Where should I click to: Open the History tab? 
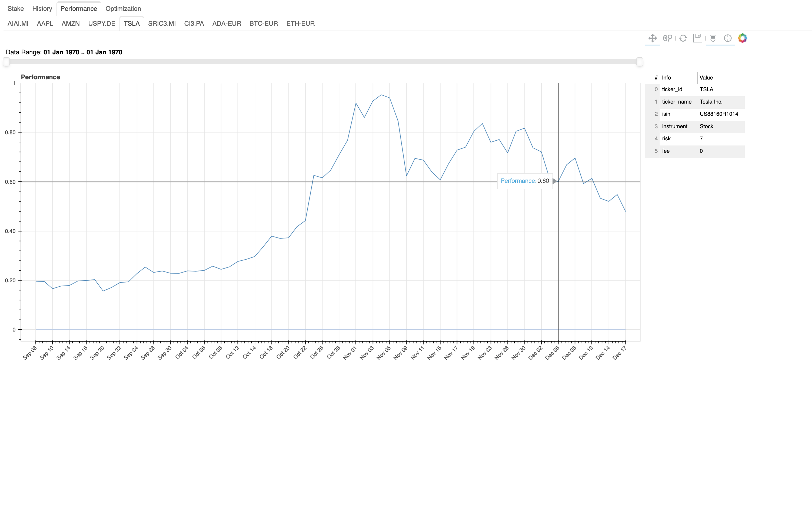(42, 9)
